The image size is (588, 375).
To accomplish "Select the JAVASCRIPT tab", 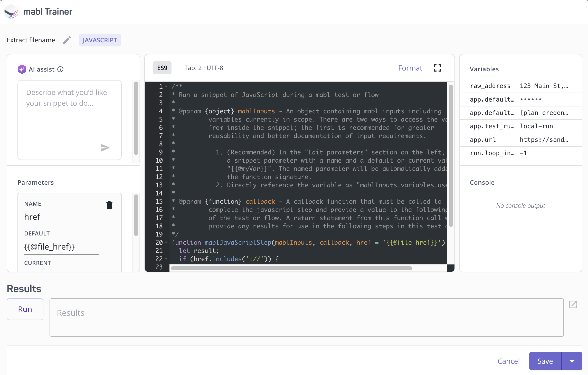I will click(100, 40).
